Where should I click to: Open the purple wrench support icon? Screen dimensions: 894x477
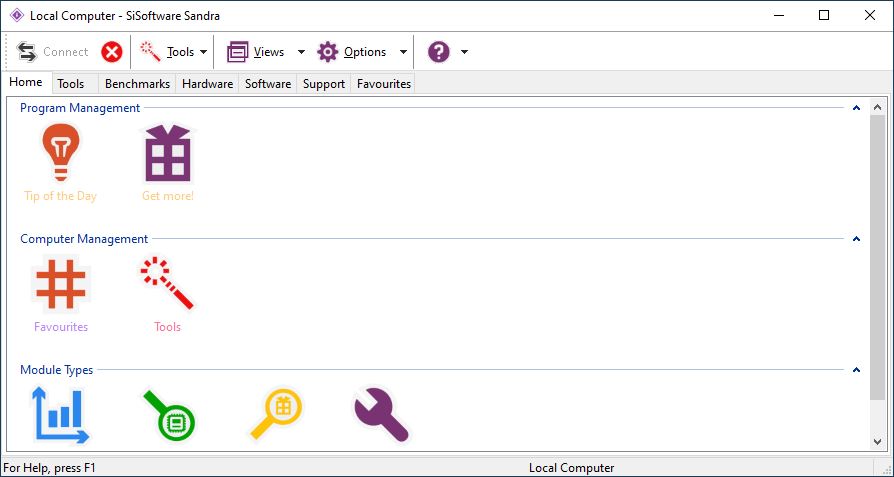click(x=381, y=414)
